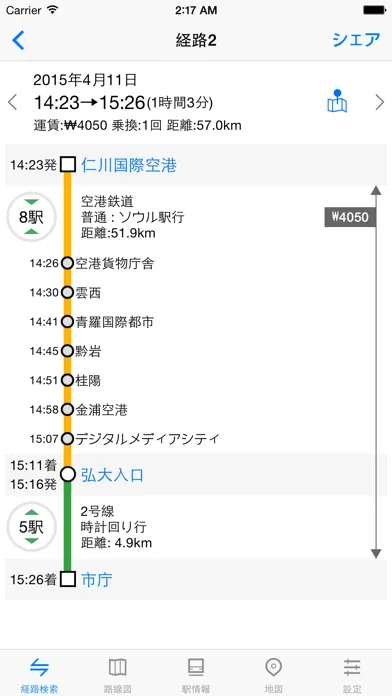Open the route map icon
This screenshot has width=392, height=696.
(337, 101)
